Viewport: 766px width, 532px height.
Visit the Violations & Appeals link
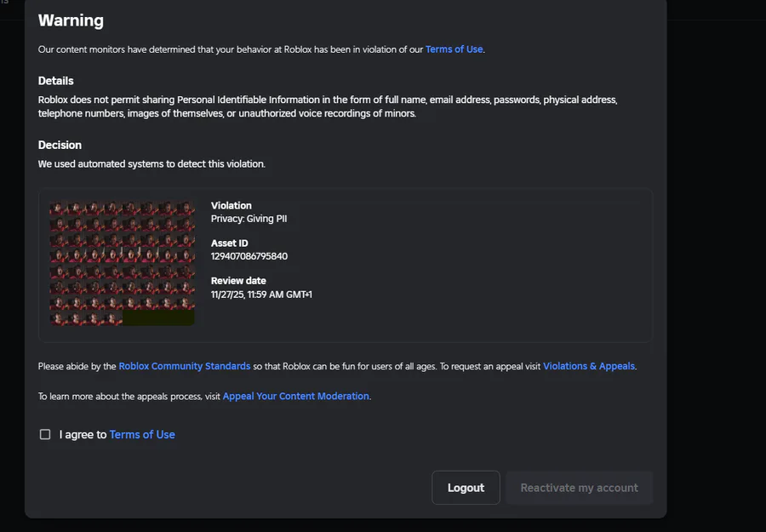coord(589,366)
